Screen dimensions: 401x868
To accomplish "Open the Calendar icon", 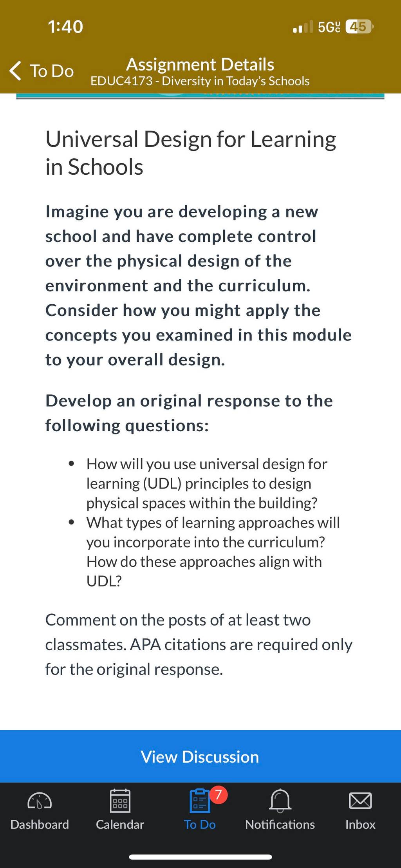I will pyautogui.click(x=120, y=801).
